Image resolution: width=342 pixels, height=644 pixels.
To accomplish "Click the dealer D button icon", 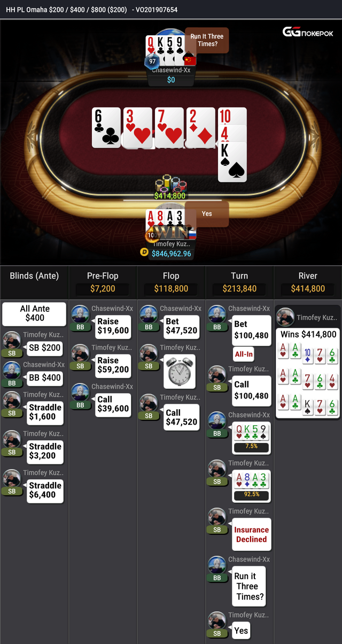I will [x=144, y=252].
